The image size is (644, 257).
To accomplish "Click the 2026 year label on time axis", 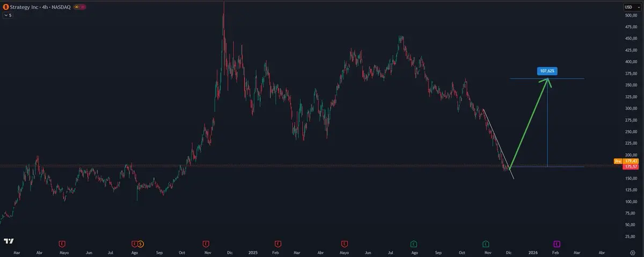I will point(533,252).
